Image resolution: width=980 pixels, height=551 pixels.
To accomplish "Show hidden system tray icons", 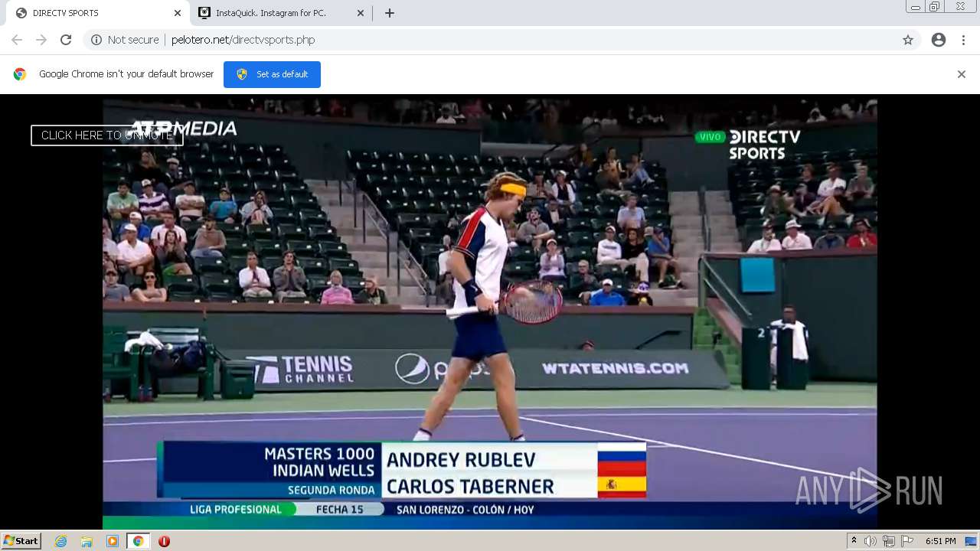I will [854, 541].
